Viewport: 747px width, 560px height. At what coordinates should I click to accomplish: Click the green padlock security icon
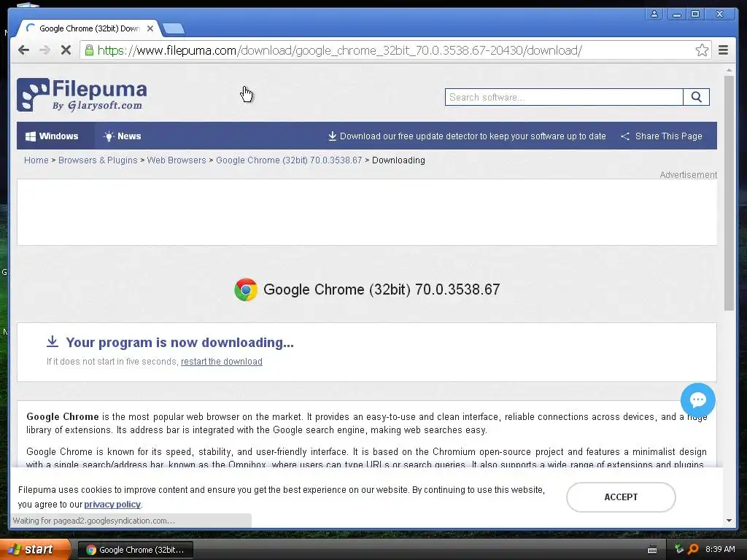pos(89,50)
